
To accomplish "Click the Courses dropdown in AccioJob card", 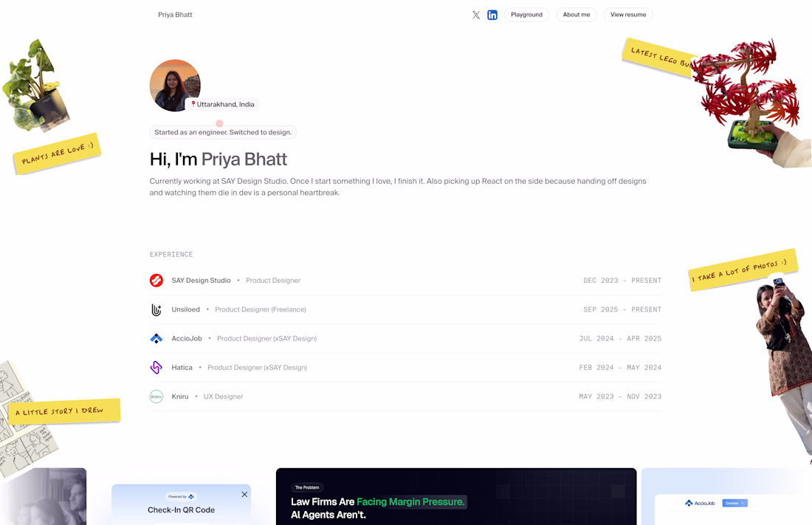I will point(734,504).
